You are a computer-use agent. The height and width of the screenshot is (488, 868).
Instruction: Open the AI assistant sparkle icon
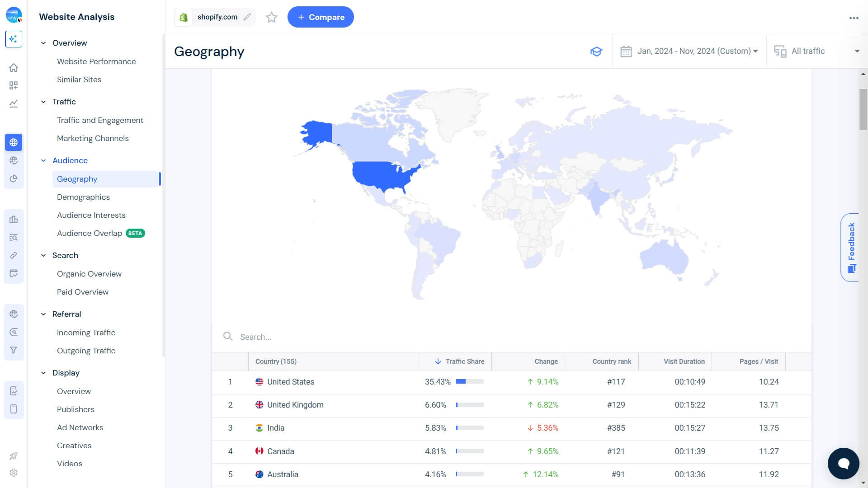point(14,39)
